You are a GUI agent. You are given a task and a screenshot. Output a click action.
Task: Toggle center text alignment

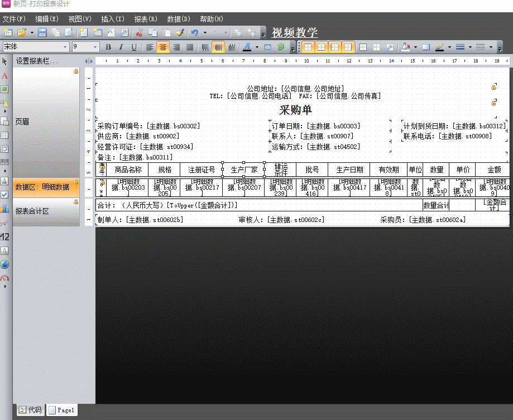pos(163,47)
